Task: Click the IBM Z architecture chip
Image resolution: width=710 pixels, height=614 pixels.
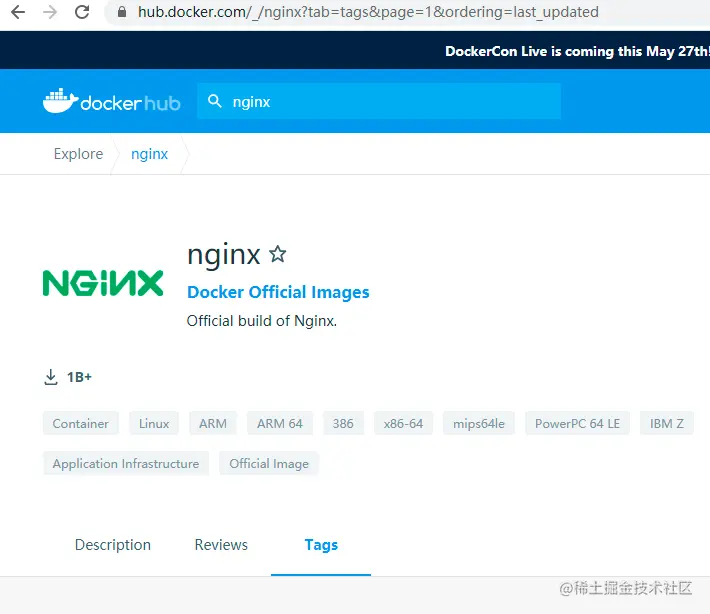Action: [x=667, y=423]
